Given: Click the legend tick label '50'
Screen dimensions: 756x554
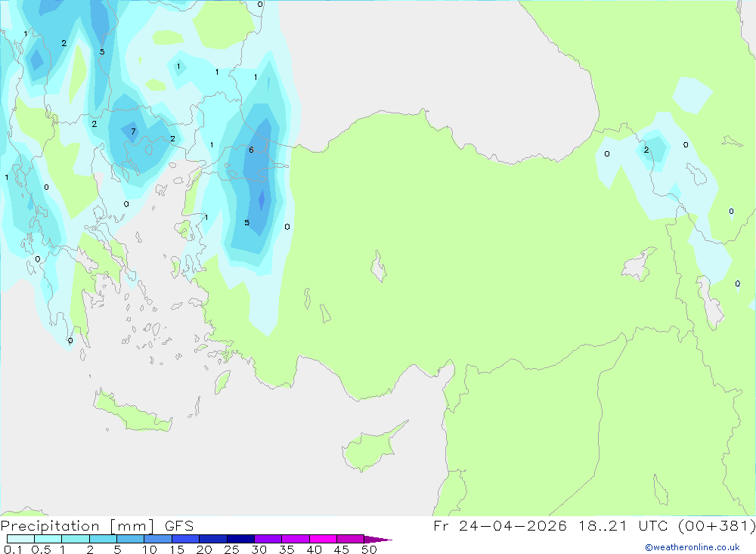Looking at the screenshot, I should pyautogui.click(x=370, y=549).
